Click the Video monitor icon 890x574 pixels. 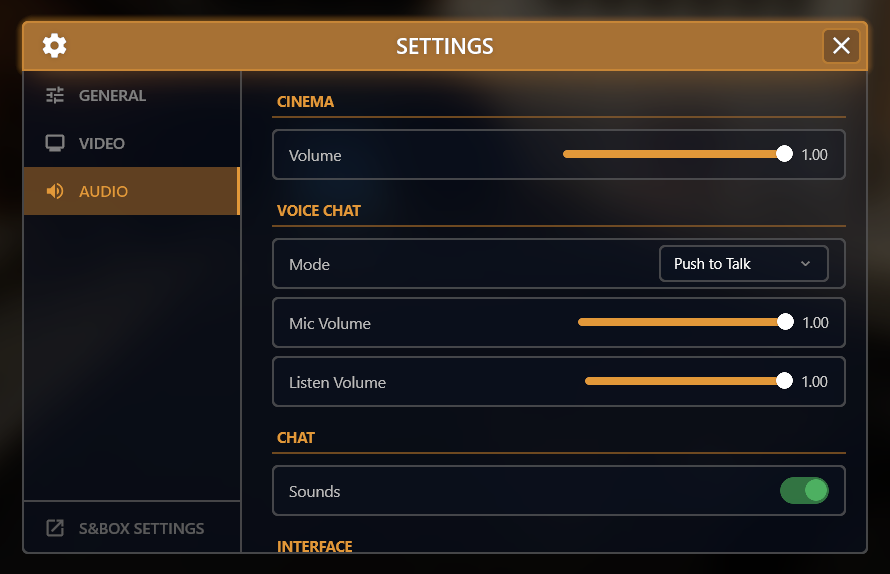55,144
